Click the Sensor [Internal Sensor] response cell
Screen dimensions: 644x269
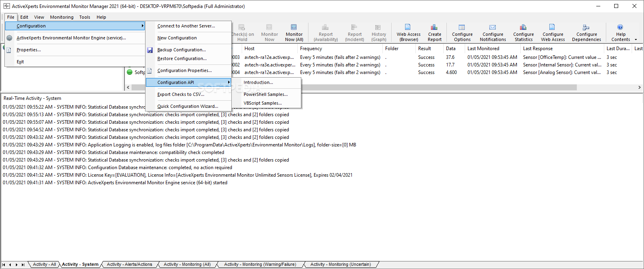(x=562, y=65)
